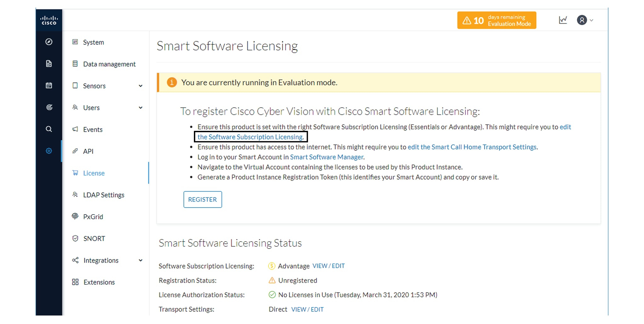Click the System menu icon

point(75,42)
